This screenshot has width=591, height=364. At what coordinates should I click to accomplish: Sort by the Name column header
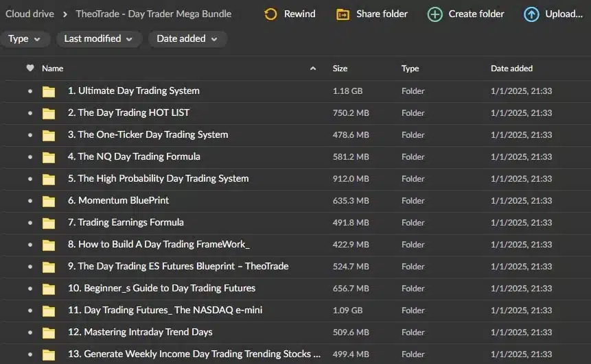point(52,69)
